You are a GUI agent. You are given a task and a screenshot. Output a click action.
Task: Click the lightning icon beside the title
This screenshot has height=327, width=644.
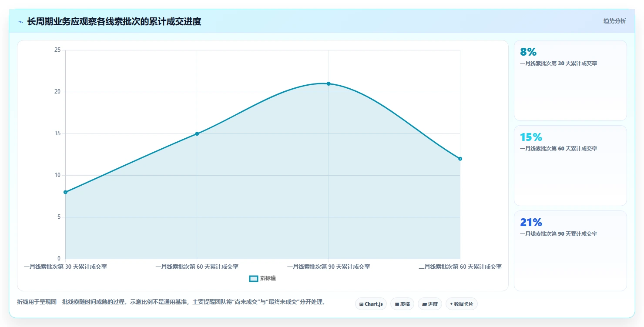[20, 21]
